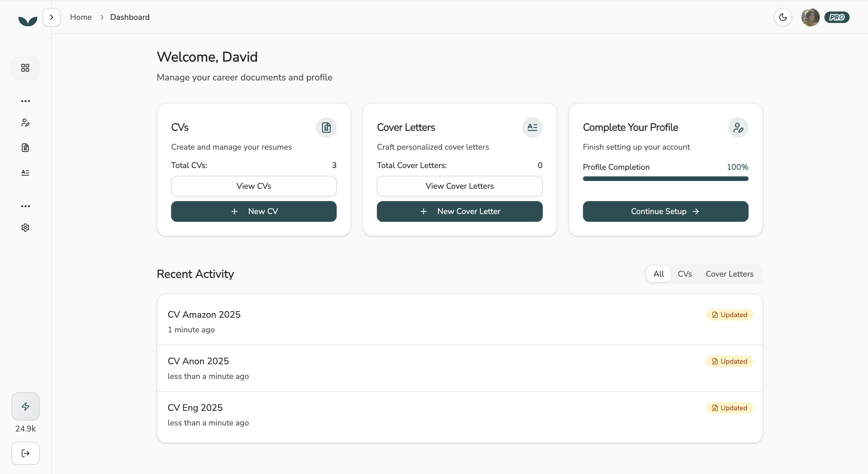868x474 pixels.
Task: Expand the lower sidebar ellipsis menu
Action: 25,206
